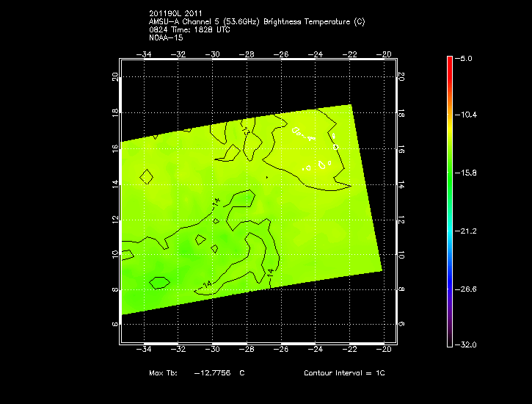Click the Max Tb value -12.7756

click(x=211, y=373)
